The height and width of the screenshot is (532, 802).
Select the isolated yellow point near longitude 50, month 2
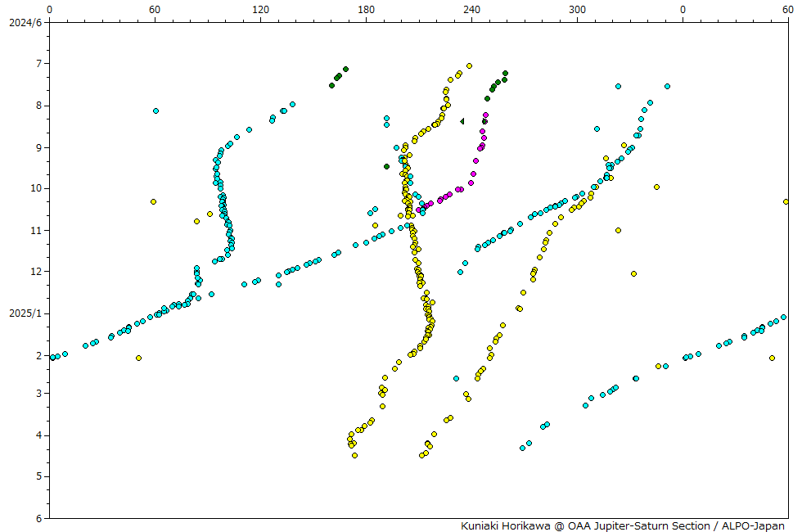(x=138, y=358)
